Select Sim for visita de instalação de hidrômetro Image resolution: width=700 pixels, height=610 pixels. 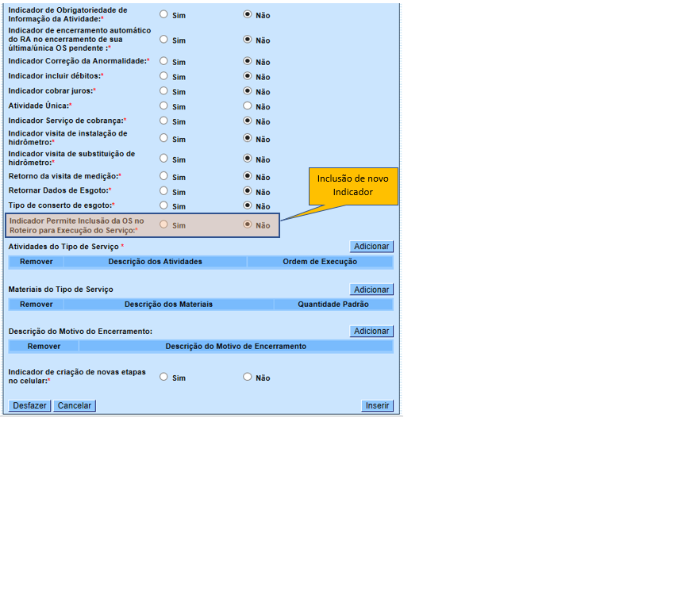coord(163,137)
